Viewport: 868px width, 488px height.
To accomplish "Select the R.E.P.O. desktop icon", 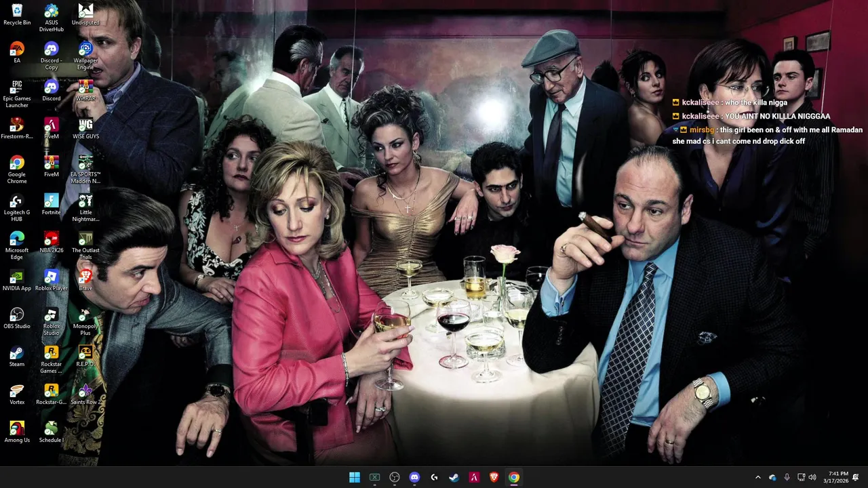I will 85,356.
